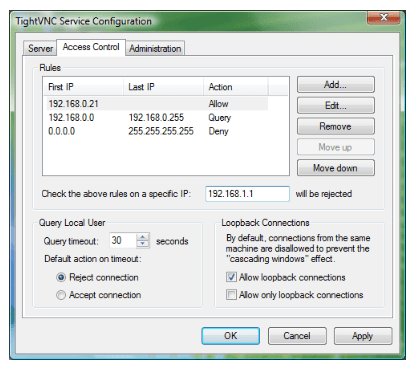Select the 0.0.0.0 Deny rule row
This screenshot has width=410, height=365.
pos(156,131)
